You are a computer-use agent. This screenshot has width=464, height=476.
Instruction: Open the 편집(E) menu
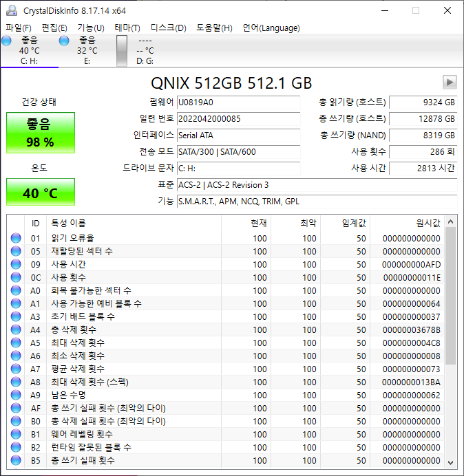[54, 28]
